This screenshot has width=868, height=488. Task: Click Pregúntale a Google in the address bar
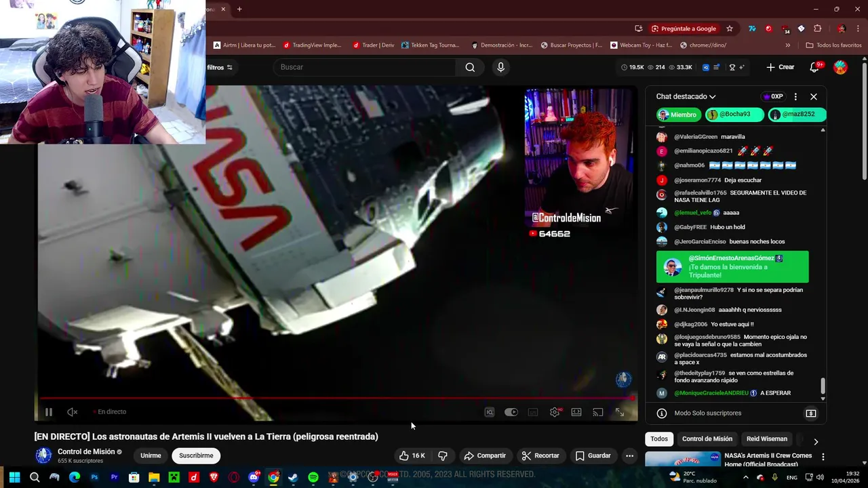684,28
